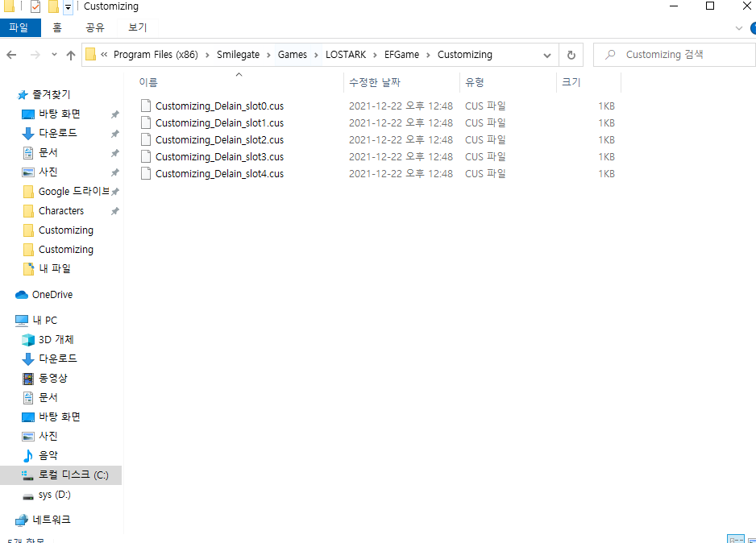The image size is (756, 543).
Task: Expand the address bar history dropdown
Action: (x=547, y=55)
